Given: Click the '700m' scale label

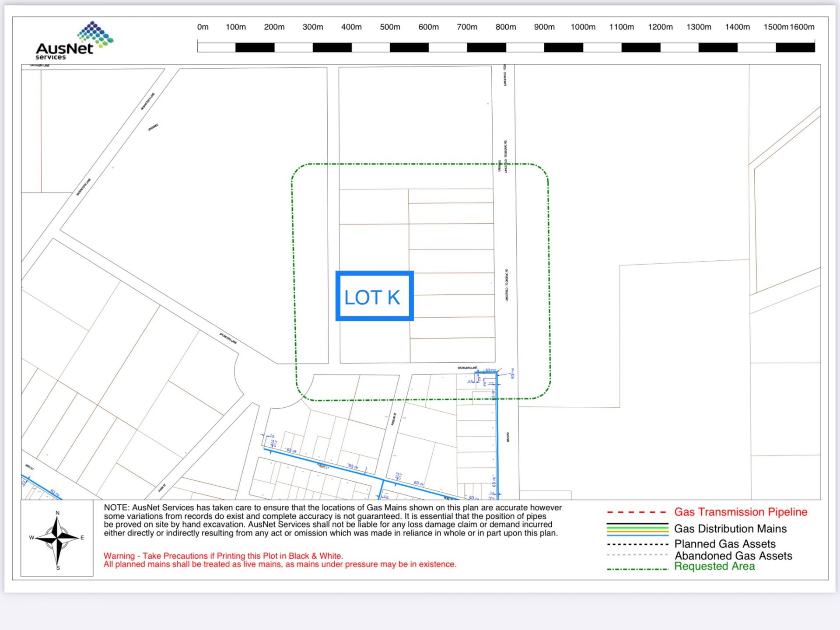Looking at the screenshot, I should (x=467, y=27).
